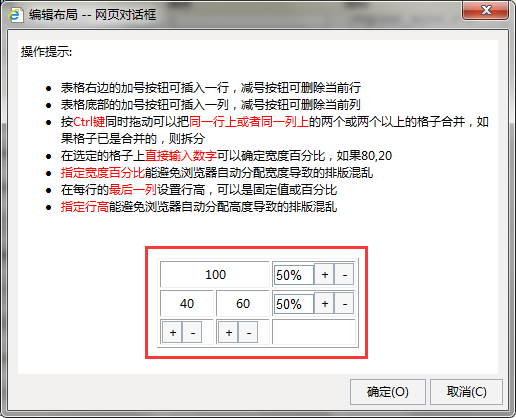Click the plus button beside the 100 row
Viewport: 516px width, 418px height.
[x=324, y=275]
